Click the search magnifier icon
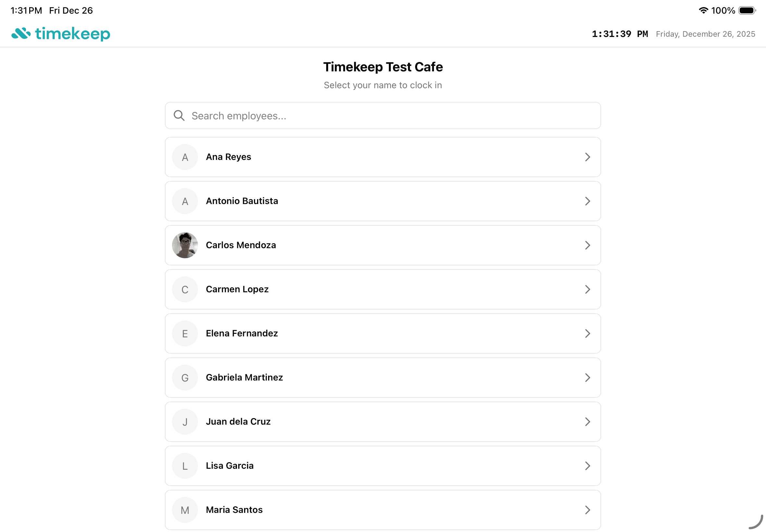 tap(179, 116)
